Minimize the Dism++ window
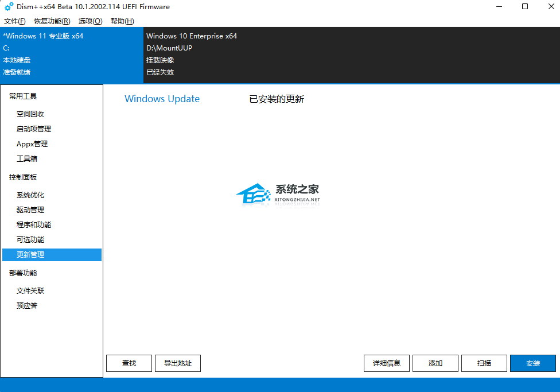 point(499,6)
